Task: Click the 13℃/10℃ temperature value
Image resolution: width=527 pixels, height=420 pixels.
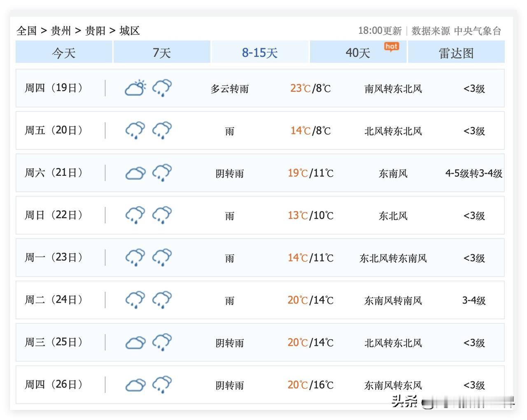Action: pyautogui.click(x=310, y=215)
